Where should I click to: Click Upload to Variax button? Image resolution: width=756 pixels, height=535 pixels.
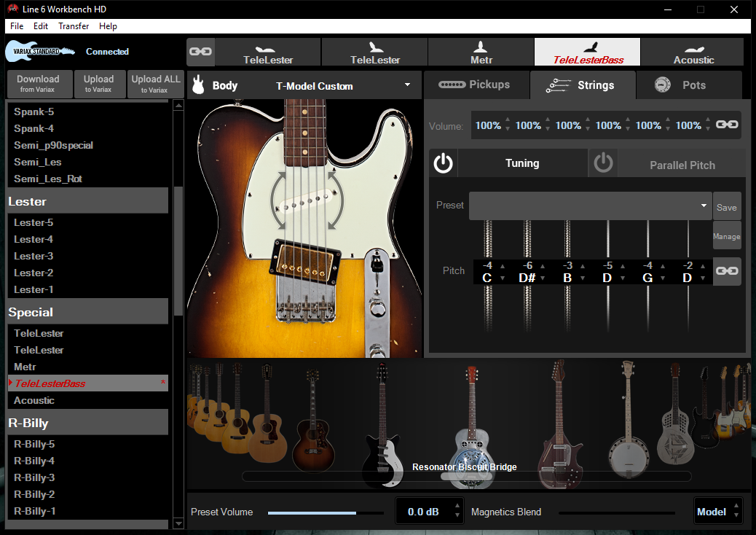pos(100,84)
